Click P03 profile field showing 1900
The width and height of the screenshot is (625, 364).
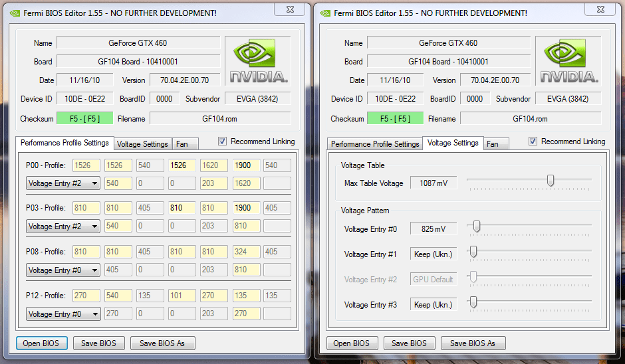point(246,208)
